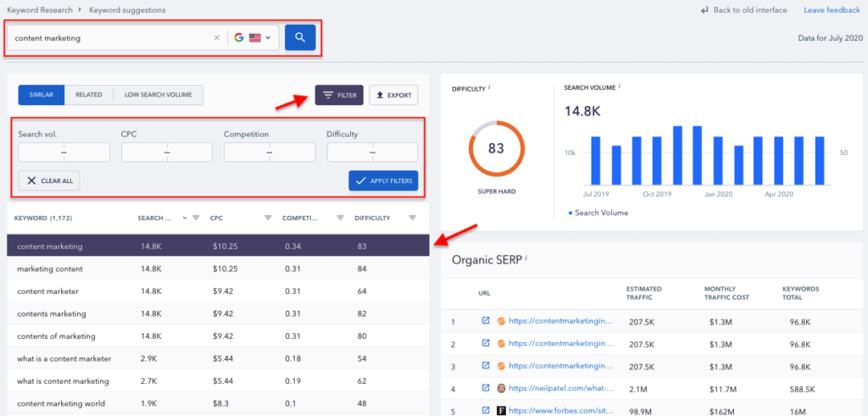Open the Difficulty column filter icon
Viewport: 868px width, 416px height.
click(412, 218)
